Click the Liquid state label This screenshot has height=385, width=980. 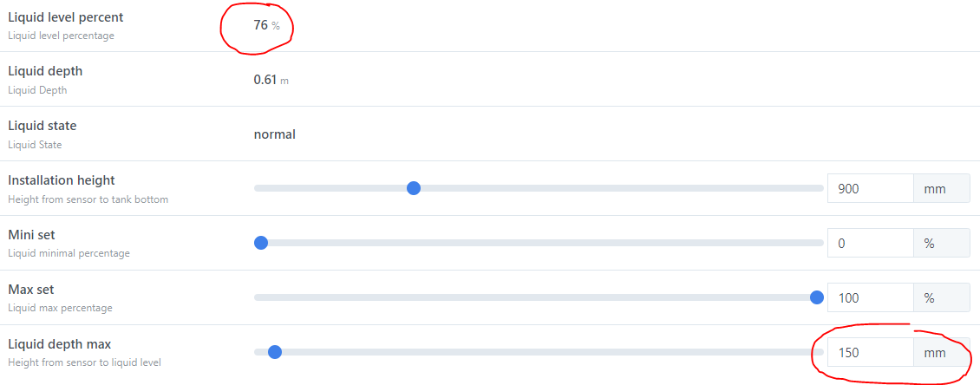click(x=42, y=126)
